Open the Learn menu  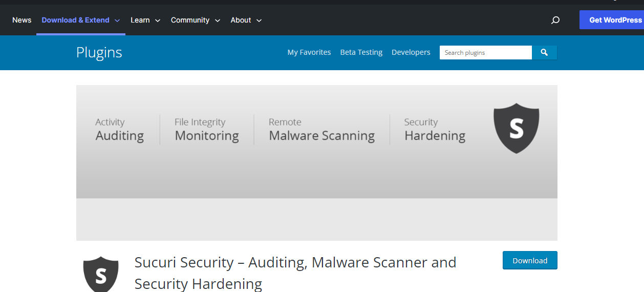click(x=140, y=20)
